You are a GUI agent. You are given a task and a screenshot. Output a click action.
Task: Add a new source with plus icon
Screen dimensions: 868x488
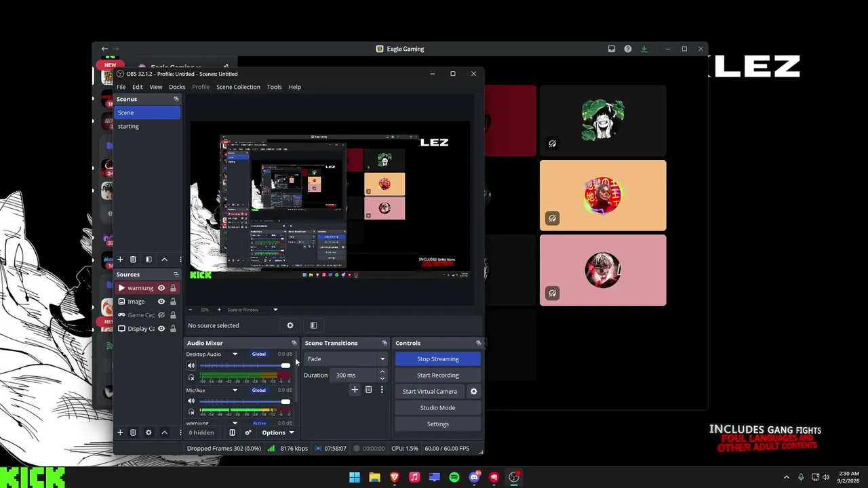click(120, 432)
